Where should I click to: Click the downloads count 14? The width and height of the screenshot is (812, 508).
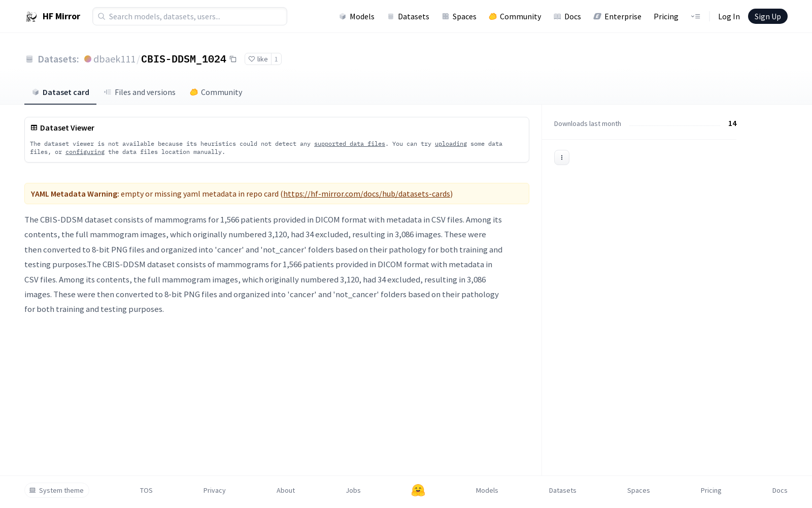(732, 123)
